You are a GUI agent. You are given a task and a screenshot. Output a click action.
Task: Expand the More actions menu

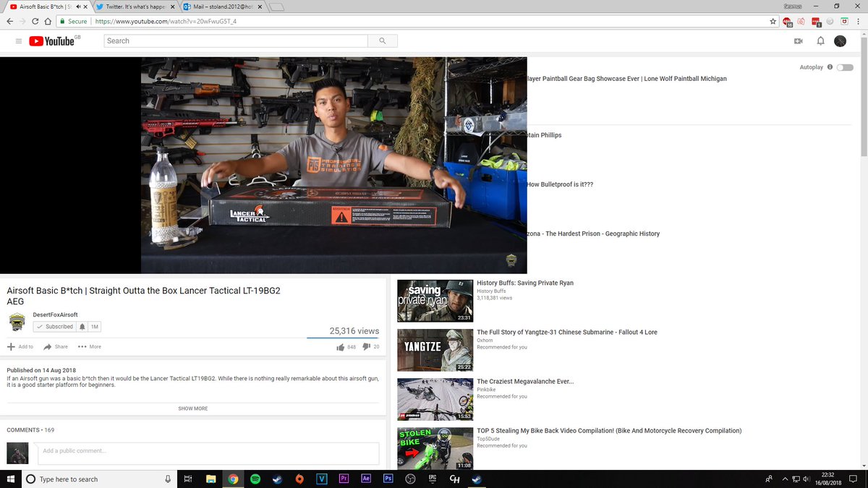[x=90, y=347]
